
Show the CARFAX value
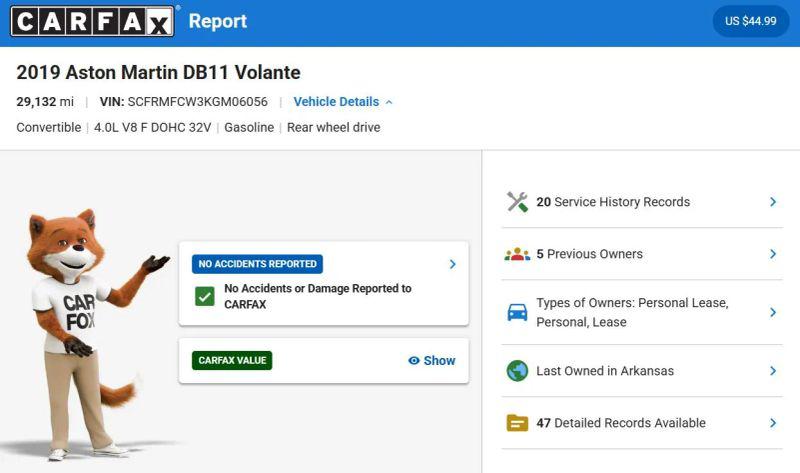tap(432, 361)
